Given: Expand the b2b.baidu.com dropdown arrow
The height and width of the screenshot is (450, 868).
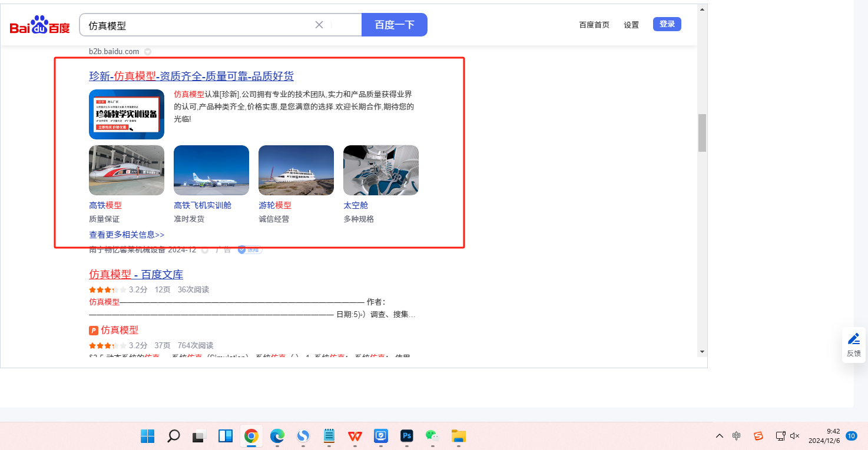Looking at the screenshot, I should pos(148,52).
